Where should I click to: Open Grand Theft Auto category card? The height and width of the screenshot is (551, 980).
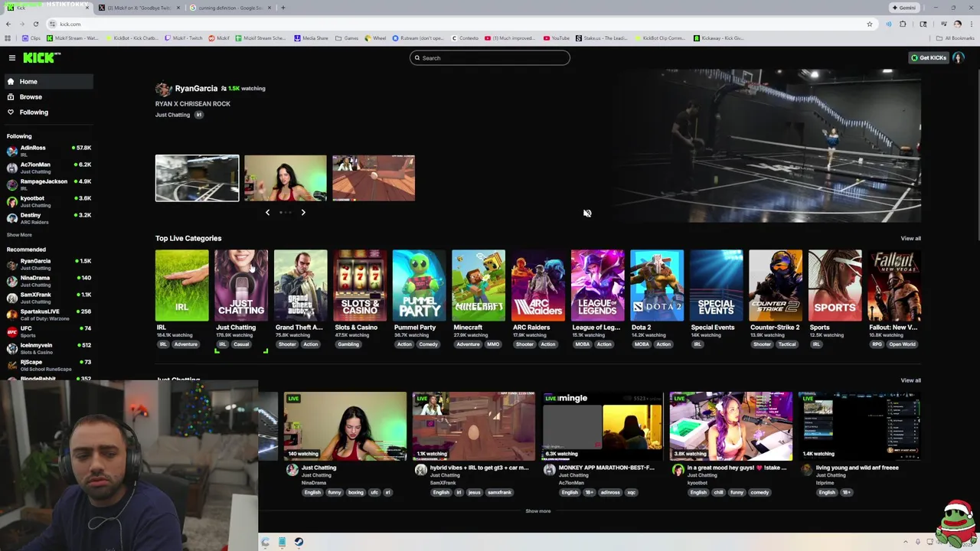pos(300,285)
